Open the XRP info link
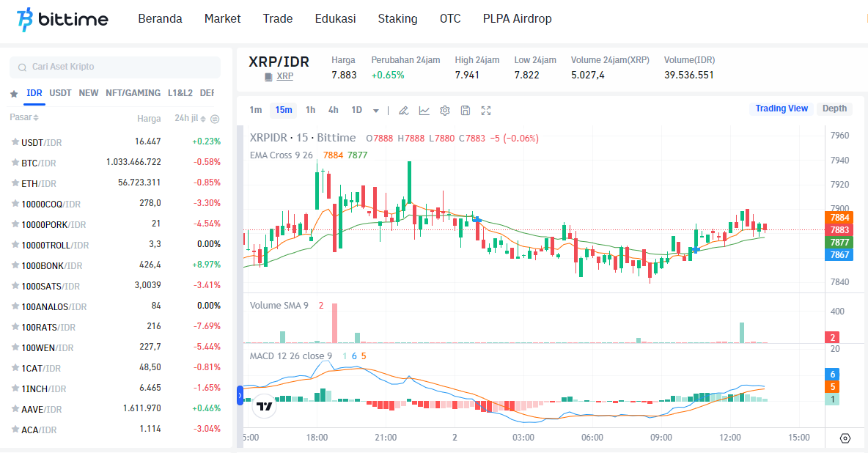Image resolution: width=868 pixels, height=453 pixels. coord(285,76)
